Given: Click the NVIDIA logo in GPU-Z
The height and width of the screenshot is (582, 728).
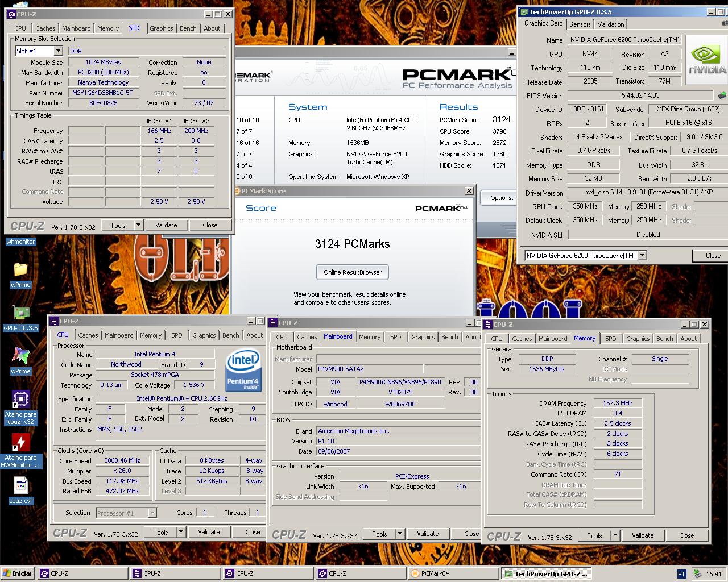Looking at the screenshot, I should tap(706, 59).
